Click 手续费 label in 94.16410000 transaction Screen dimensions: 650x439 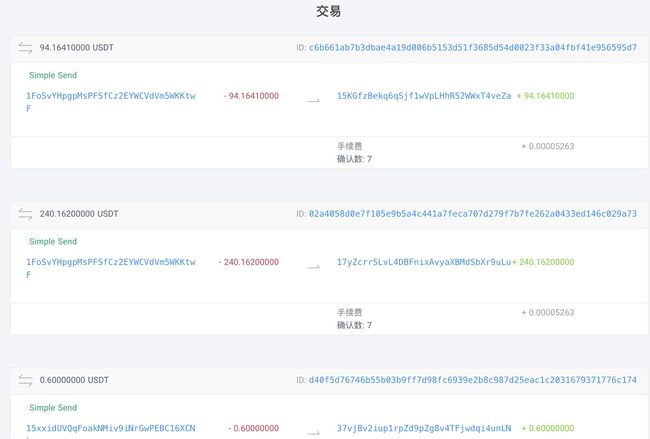(349, 146)
